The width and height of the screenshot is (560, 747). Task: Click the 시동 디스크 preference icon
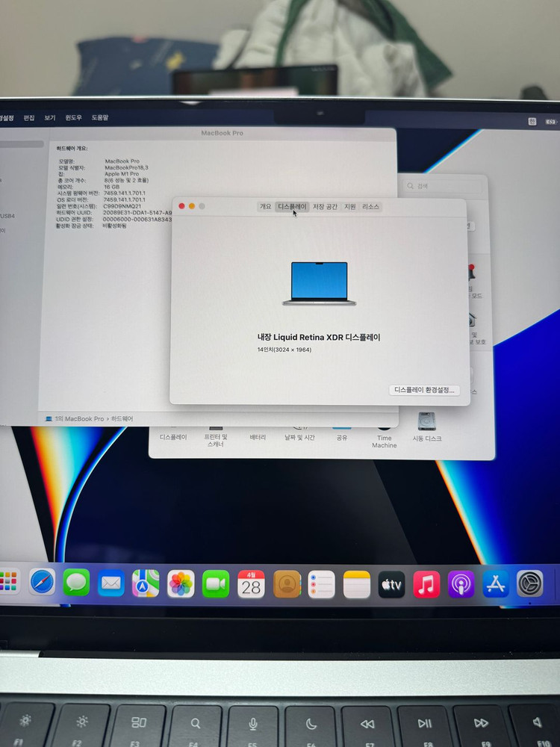426,427
